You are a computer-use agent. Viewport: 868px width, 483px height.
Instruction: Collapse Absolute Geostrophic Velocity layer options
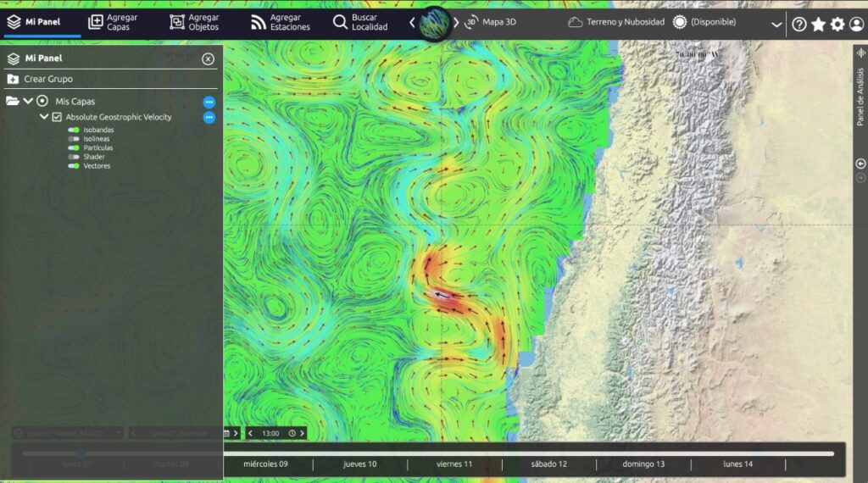click(44, 117)
